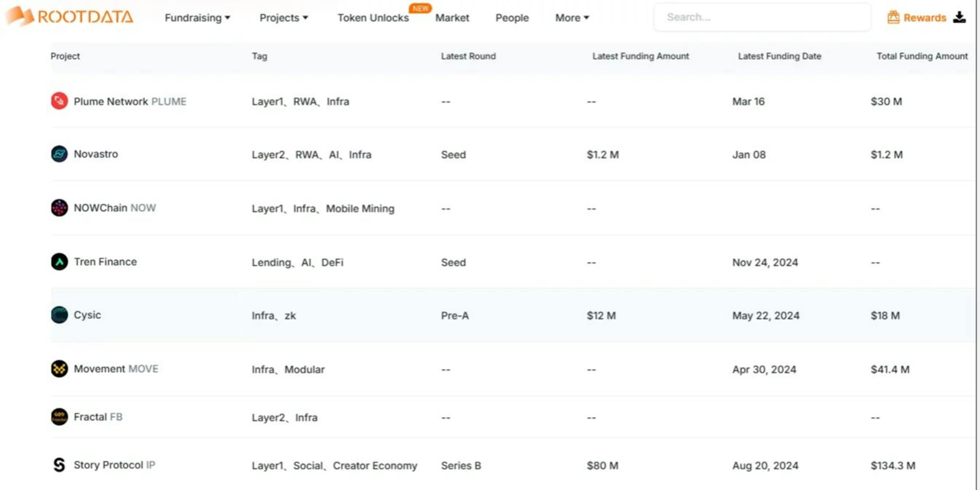Open the Token Unlocks page
The width and height of the screenshot is (980, 490).
[373, 18]
